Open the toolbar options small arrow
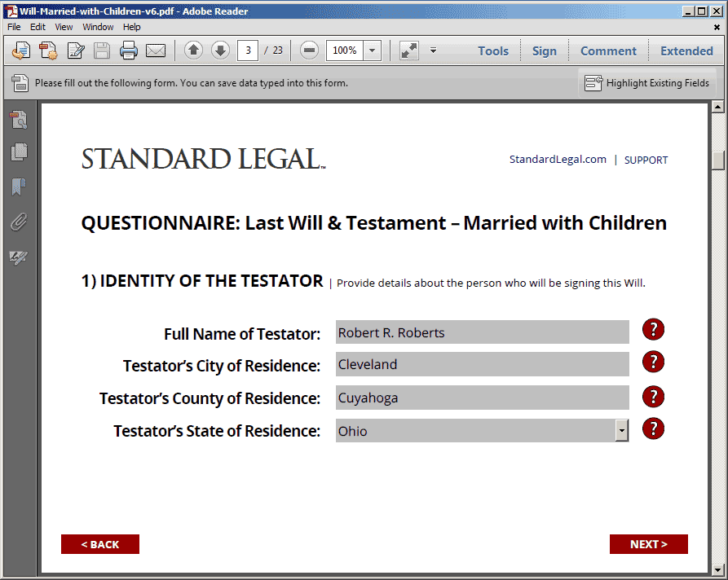This screenshot has height=580, width=728. 433,50
